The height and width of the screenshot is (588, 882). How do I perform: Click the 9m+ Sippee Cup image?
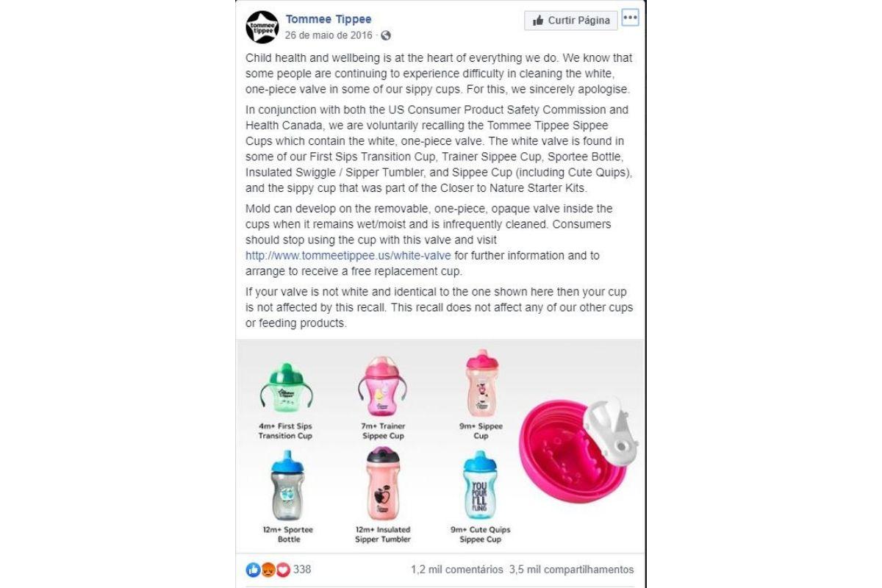[x=481, y=383]
